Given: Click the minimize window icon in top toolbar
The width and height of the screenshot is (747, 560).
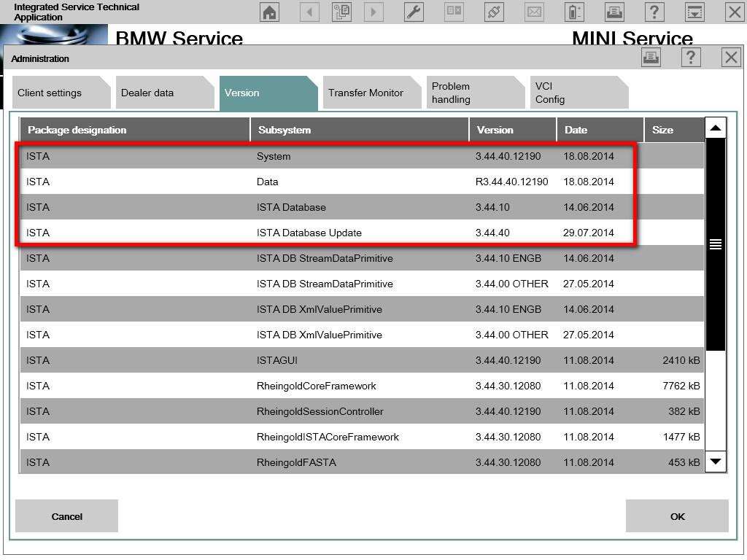Looking at the screenshot, I should pos(694,12).
